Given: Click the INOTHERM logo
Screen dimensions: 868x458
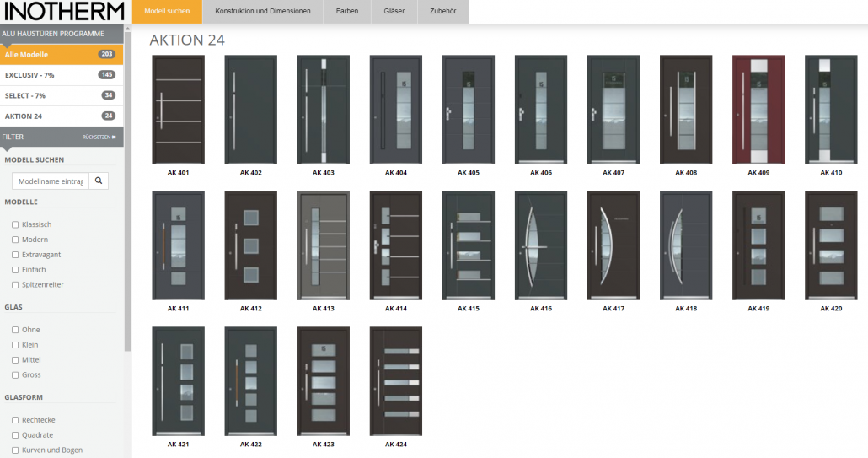Looking at the screenshot, I should 64,11.
